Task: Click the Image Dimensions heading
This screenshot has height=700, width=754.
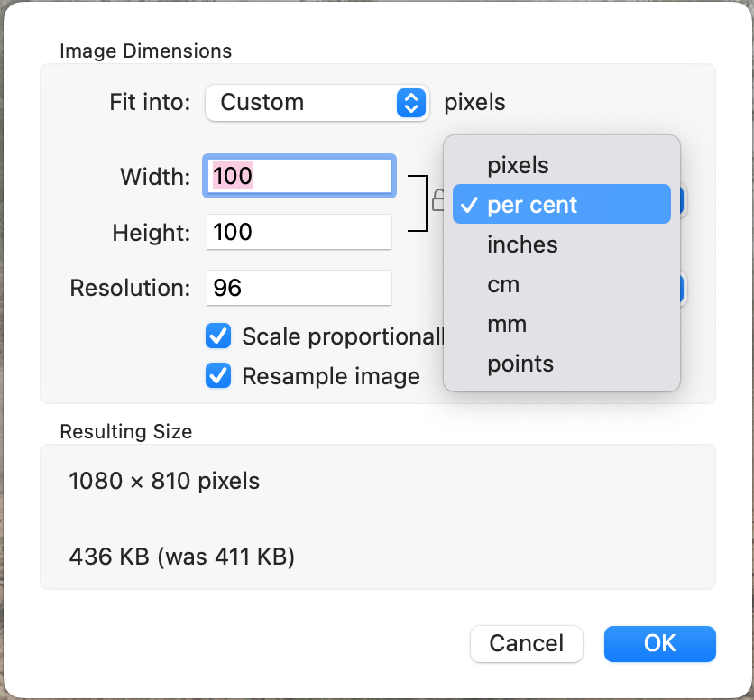Action: [145, 51]
